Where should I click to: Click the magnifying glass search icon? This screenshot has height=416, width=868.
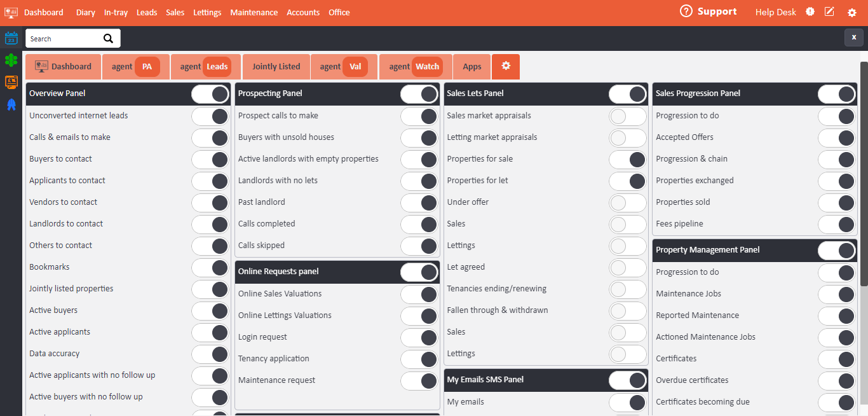[109, 39]
